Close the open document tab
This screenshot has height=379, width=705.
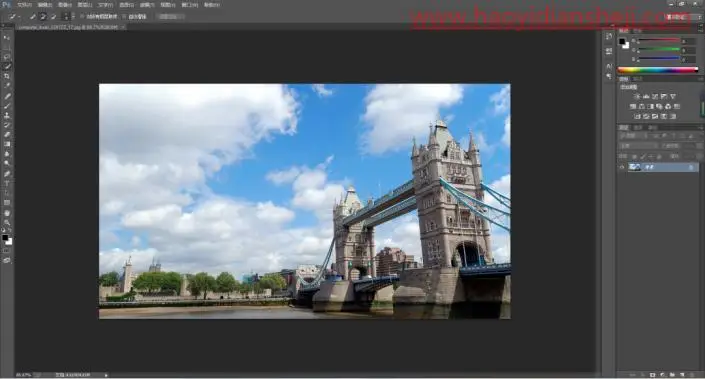pos(123,27)
